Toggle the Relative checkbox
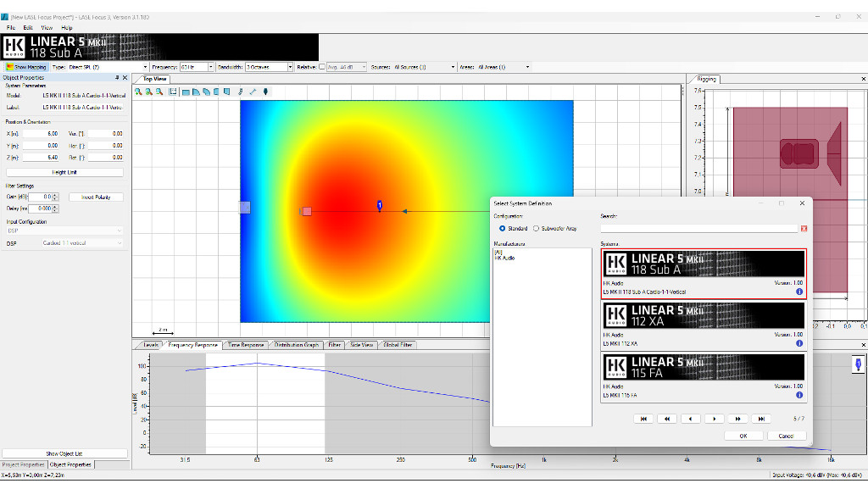 coord(321,67)
